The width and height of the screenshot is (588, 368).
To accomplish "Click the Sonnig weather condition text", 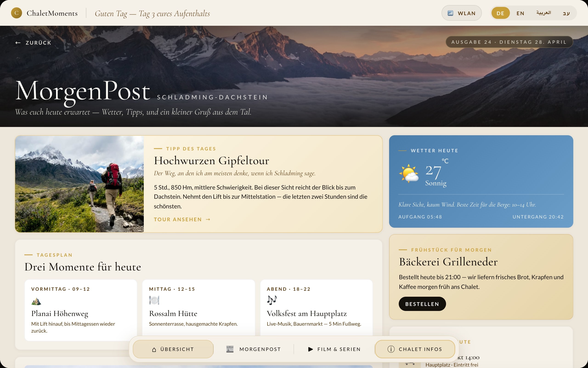I will (436, 183).
